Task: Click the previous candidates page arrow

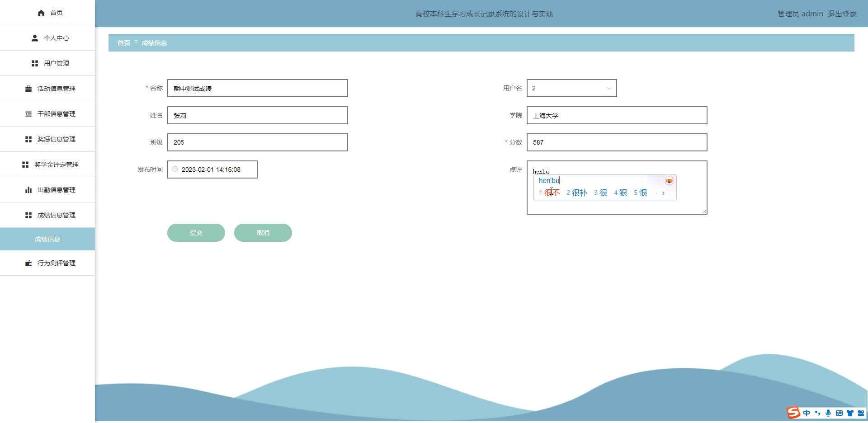Action: [x=656, y=193]
